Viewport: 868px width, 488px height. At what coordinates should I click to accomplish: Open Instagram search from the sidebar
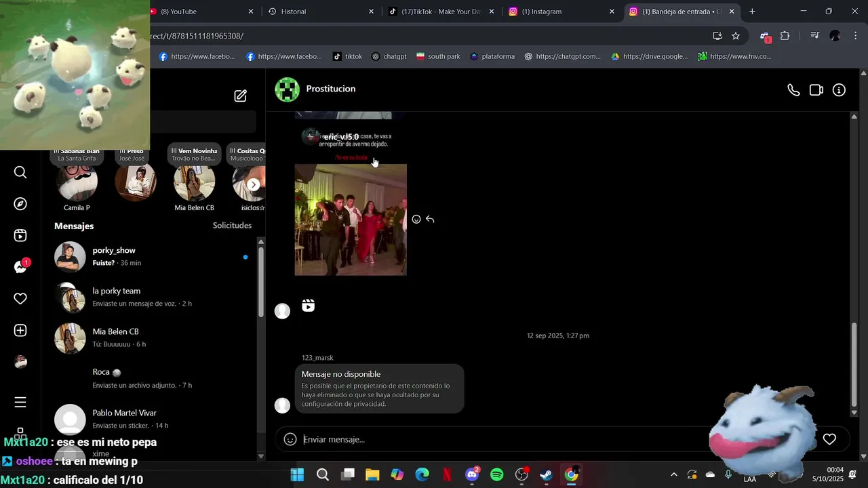pyautogui.click(x=20, y=172)
